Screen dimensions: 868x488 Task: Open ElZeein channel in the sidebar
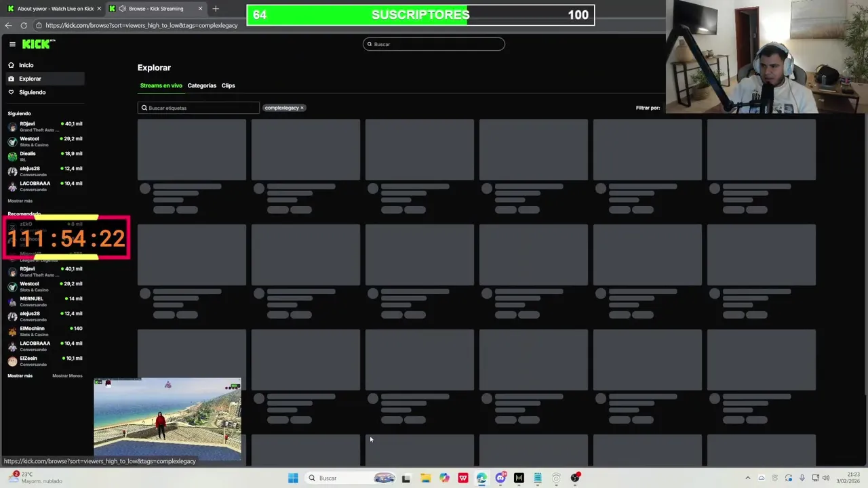click(x=45, y=361)
